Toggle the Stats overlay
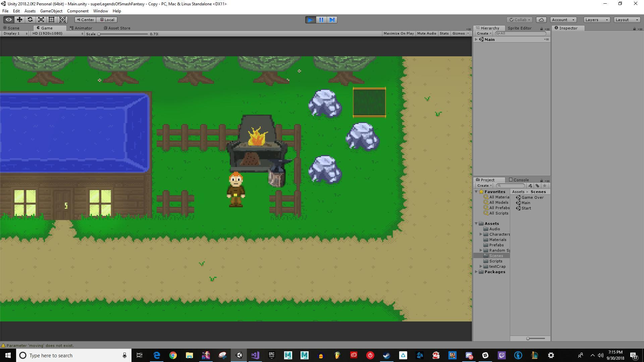Image resolution: width=644 pixels, height=362 pixels. coord(444,34)
